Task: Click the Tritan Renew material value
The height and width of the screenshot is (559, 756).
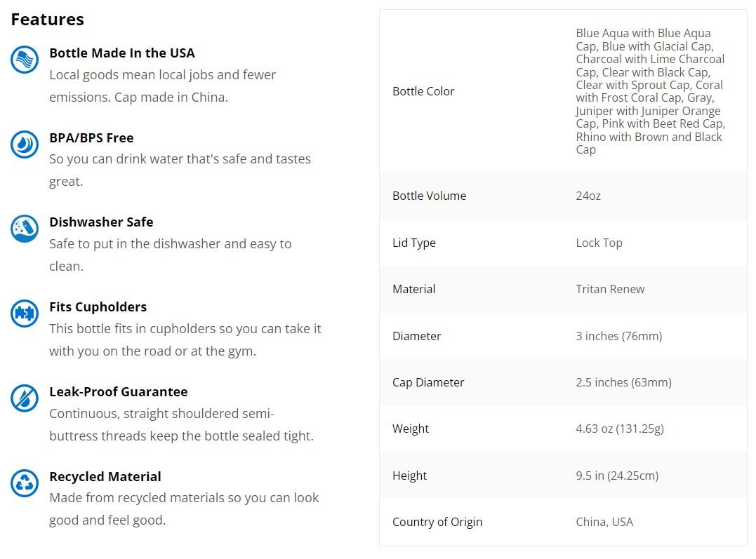Action: coord(610,289)
